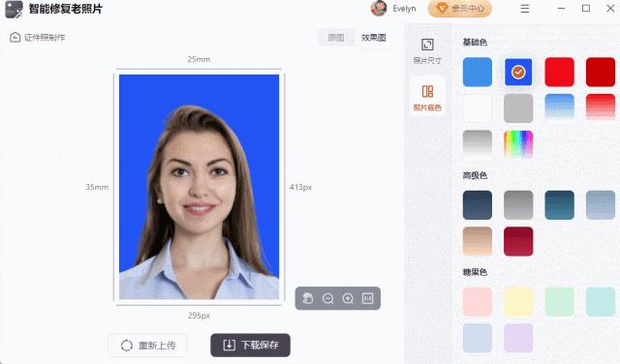The image size is (620, 364).
Task: Pick the pale blue candy swatch
Action: pos(478,338)
